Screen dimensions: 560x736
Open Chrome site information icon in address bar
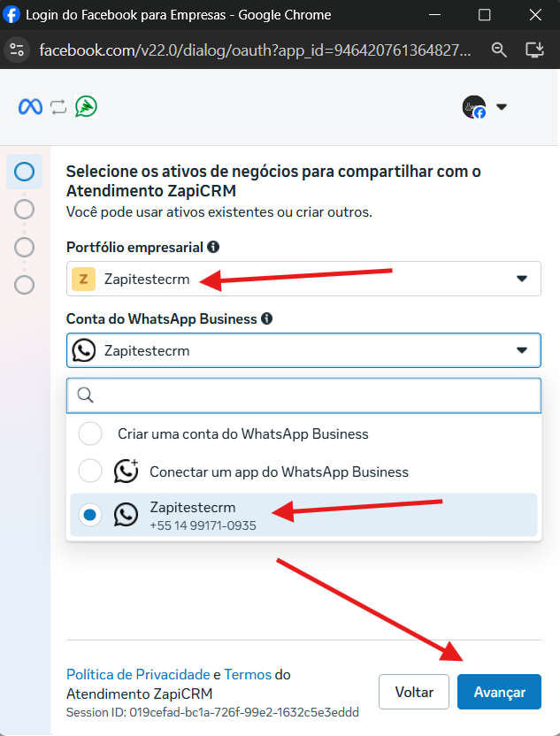click(x=17, y=50)
